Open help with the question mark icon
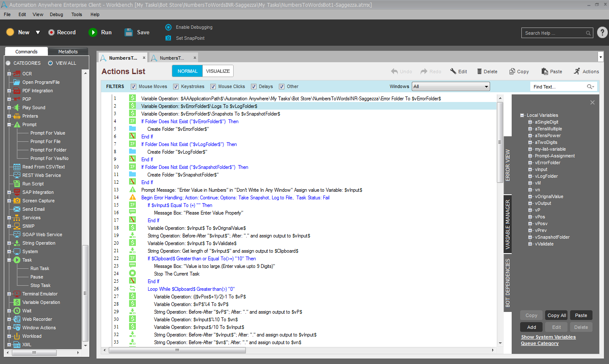 click(x=602, y=33)
